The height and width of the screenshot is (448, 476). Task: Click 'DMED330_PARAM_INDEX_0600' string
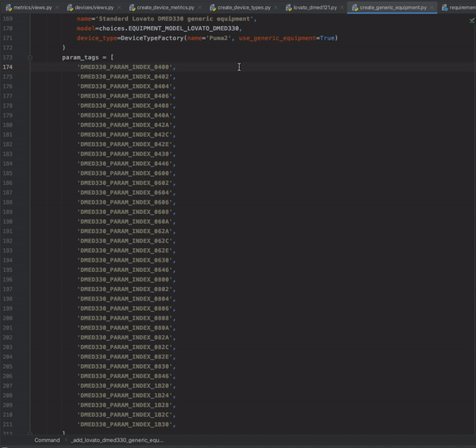pos(125,173)
